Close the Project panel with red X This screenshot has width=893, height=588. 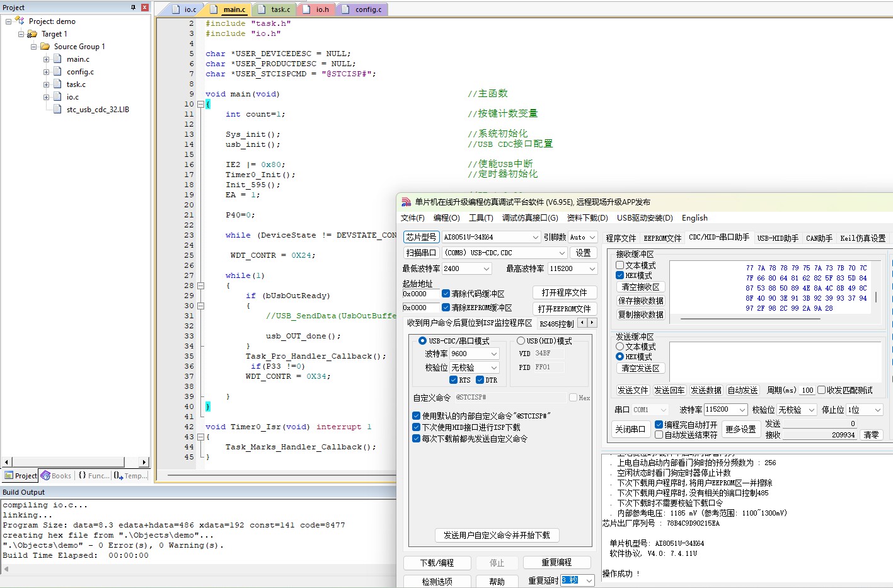[144, 8]
